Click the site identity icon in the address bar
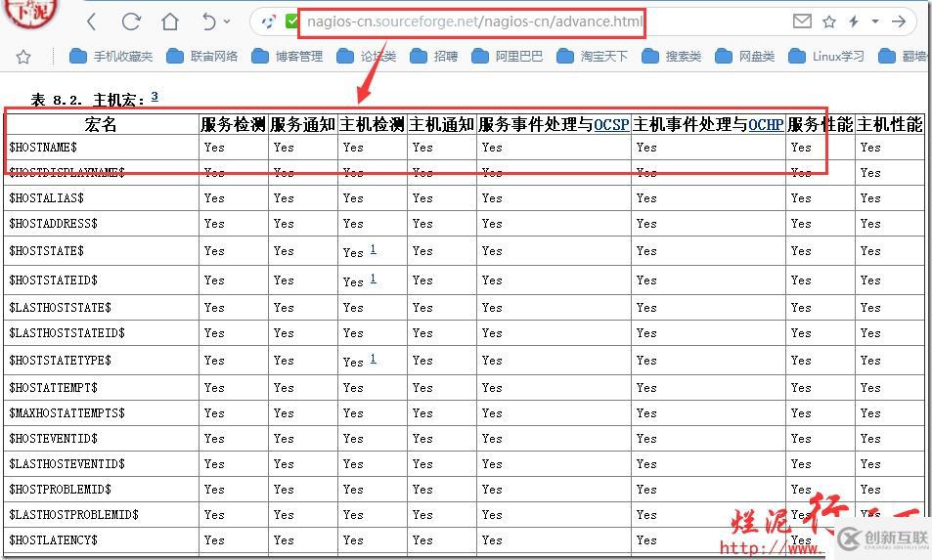This screenshot has height=560, width=932. 268,22
